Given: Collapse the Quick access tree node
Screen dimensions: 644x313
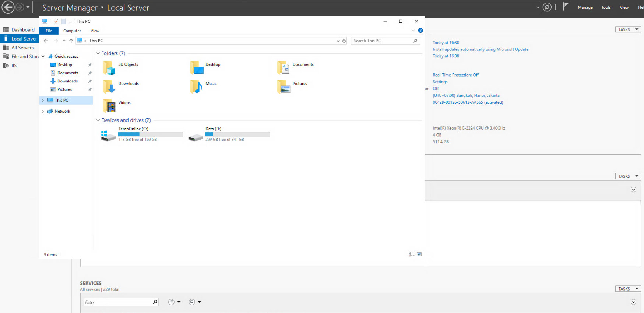Looking at the screenshot, I should [x=43, y=56].
